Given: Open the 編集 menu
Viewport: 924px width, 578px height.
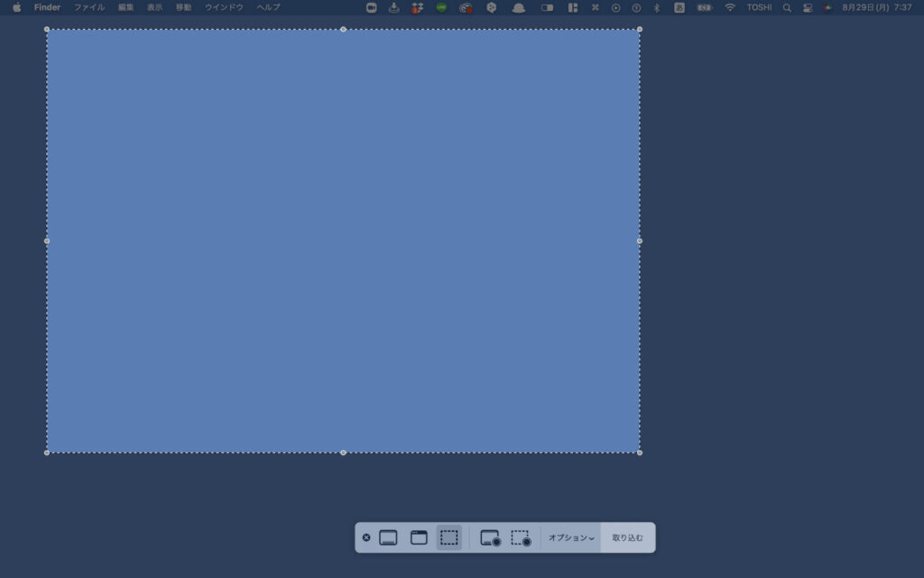Looking at the screenshot, I should click(x=125, y=7).
